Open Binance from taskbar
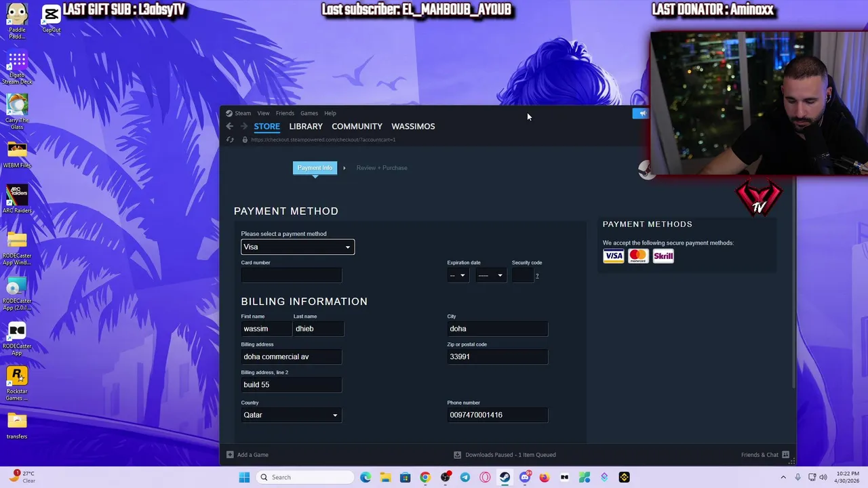 pos(624,477)
